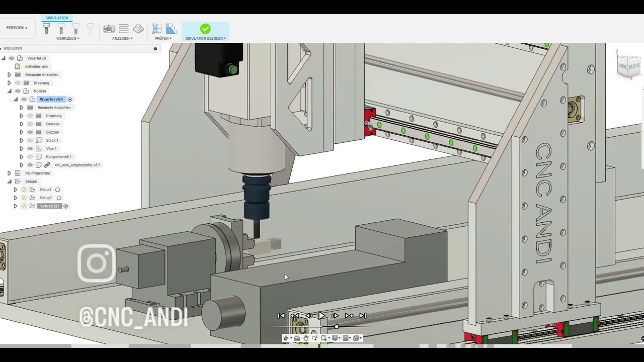This screenshot has width=644, height=362.
Task: Select the greyed-out tool holder icon under Werkzeug
Action: (91, 29)
